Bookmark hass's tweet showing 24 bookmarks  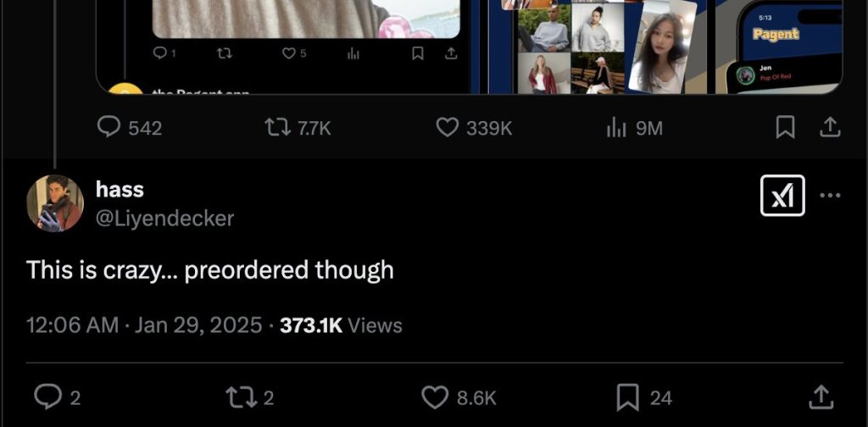pyautogui.click(x=644, y=397)
